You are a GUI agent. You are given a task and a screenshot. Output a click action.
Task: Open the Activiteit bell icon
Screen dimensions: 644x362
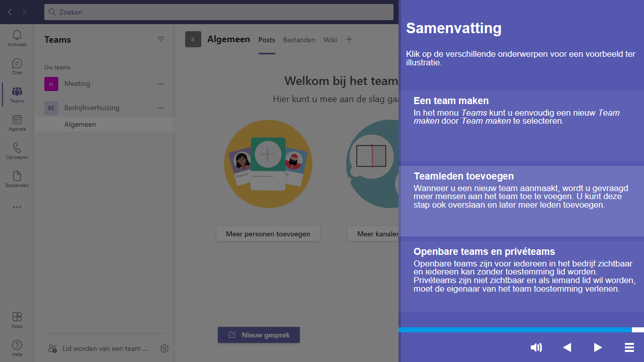[17, 38]
